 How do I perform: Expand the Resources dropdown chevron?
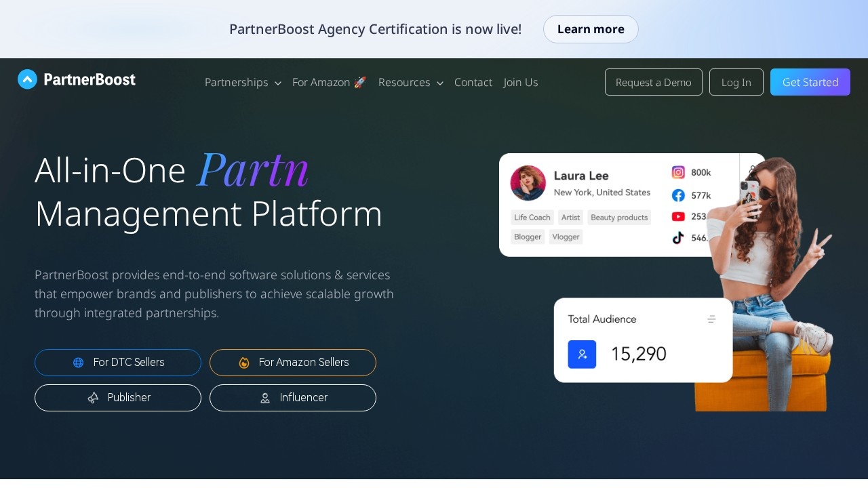coord(440,83)
